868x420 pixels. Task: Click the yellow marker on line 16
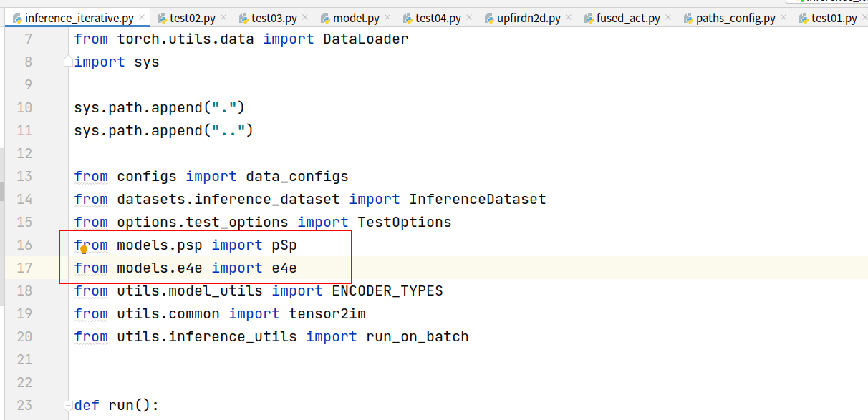[84, 250]
